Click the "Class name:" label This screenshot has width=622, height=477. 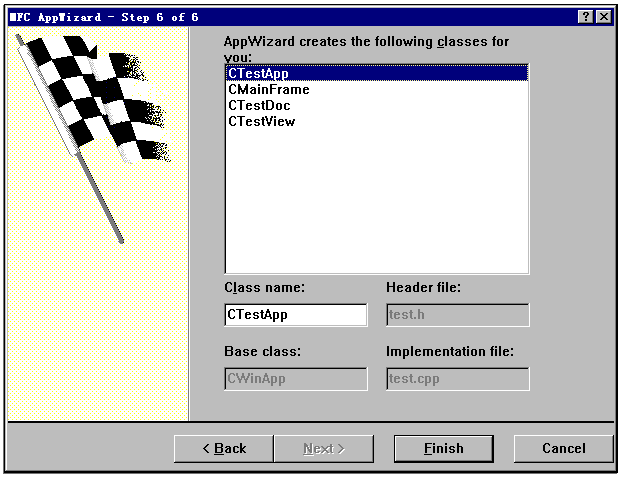click(265, 287)
